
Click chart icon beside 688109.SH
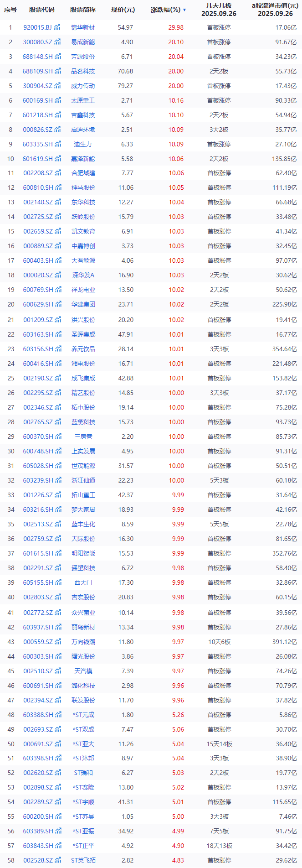[x=57, y=71]
